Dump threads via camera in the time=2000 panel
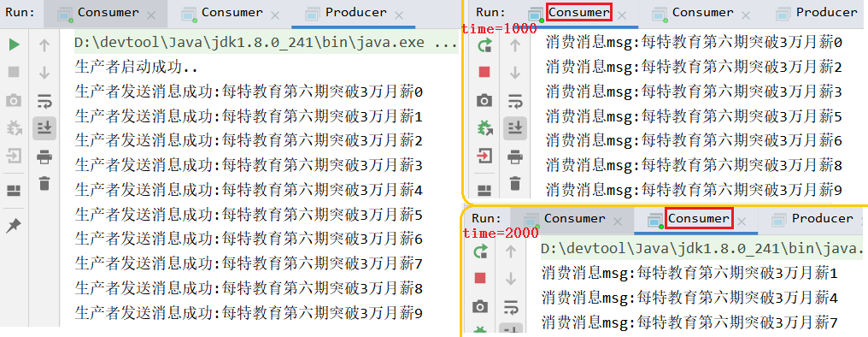 pyautogui.click(x=480, y=306)
